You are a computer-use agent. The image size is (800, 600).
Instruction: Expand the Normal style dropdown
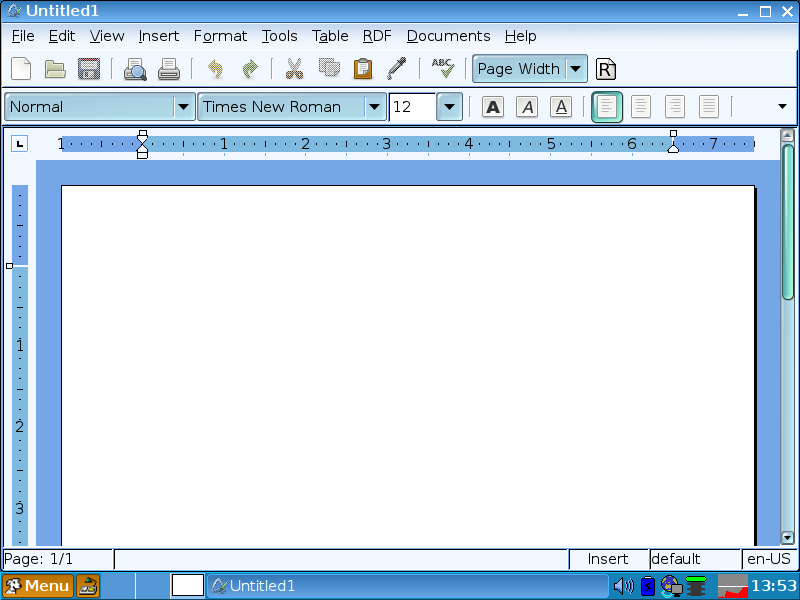[183, 107]
